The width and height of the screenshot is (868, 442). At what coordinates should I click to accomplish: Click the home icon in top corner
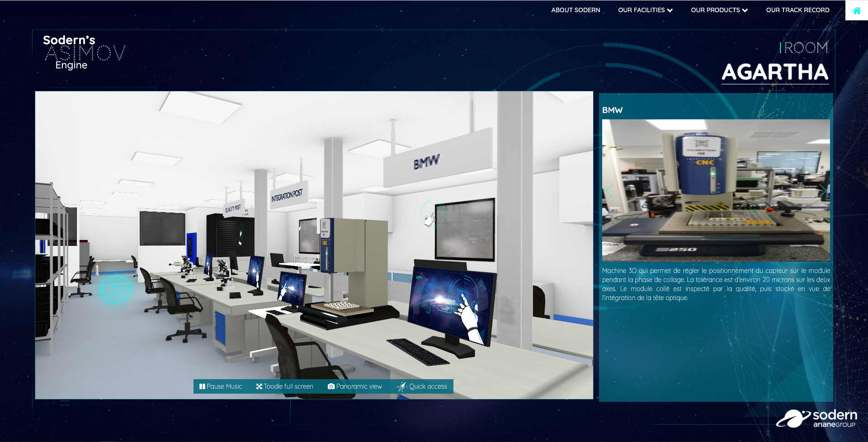tap(856, 10)
